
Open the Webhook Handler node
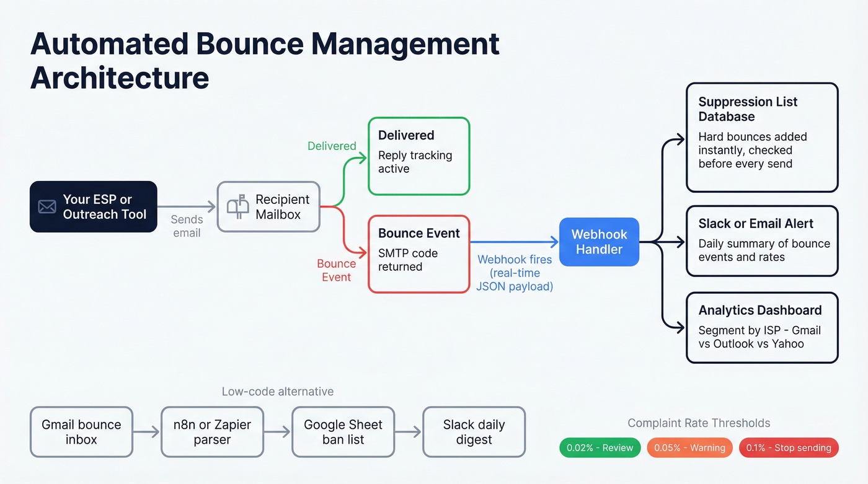point(598,242)
